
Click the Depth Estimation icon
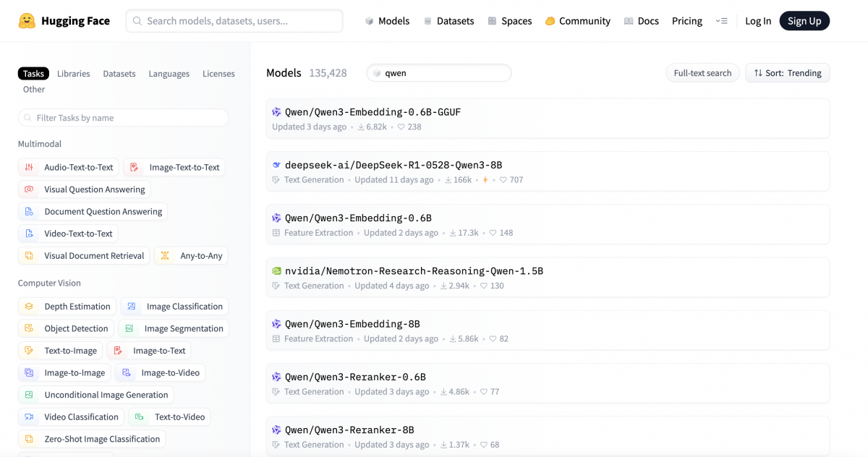(x=29, y=307)
